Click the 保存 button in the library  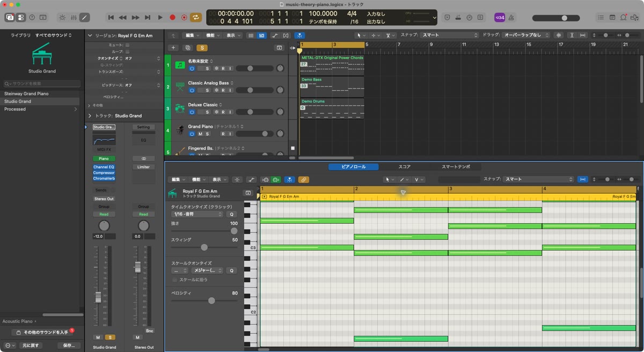[69, 346]
